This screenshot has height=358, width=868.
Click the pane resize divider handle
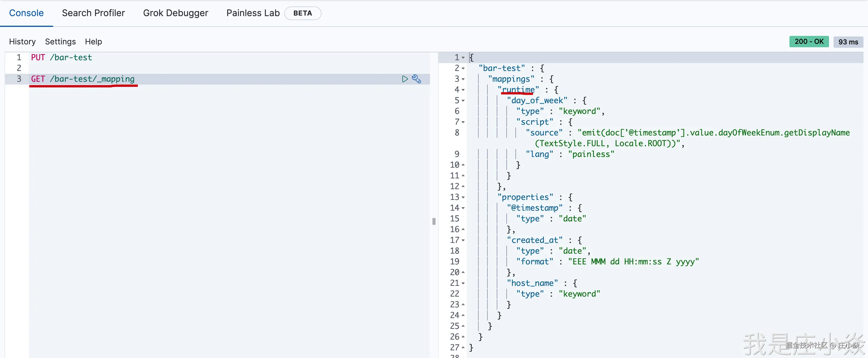click(x=434, y=221)
